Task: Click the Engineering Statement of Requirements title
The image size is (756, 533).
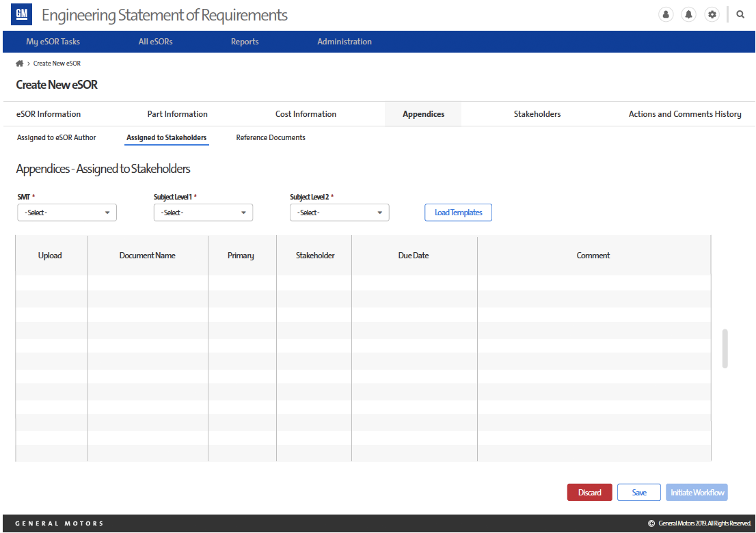Action: (x=165, y=15)
